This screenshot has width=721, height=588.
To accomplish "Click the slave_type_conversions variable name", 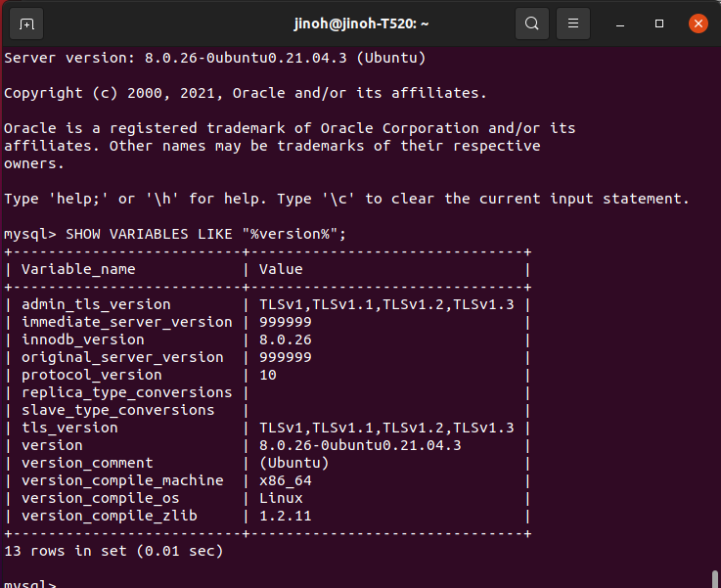I will pyautogui.click(x=118, y=410).
